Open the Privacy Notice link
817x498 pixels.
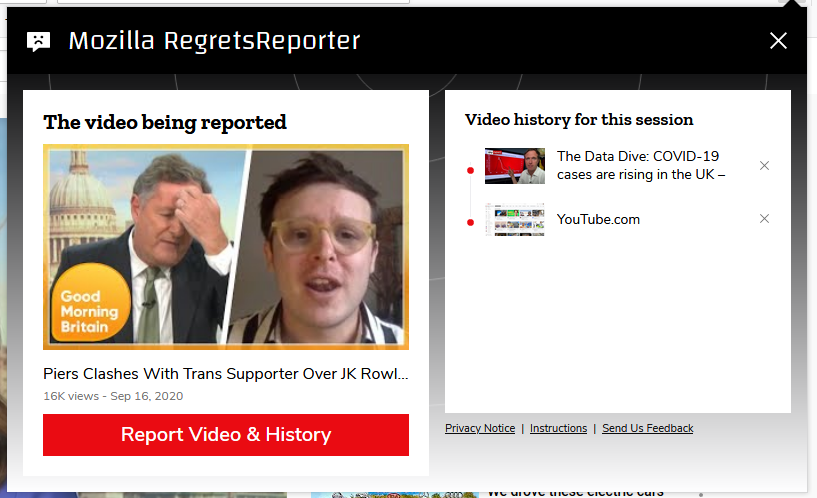tap(480, 428)
